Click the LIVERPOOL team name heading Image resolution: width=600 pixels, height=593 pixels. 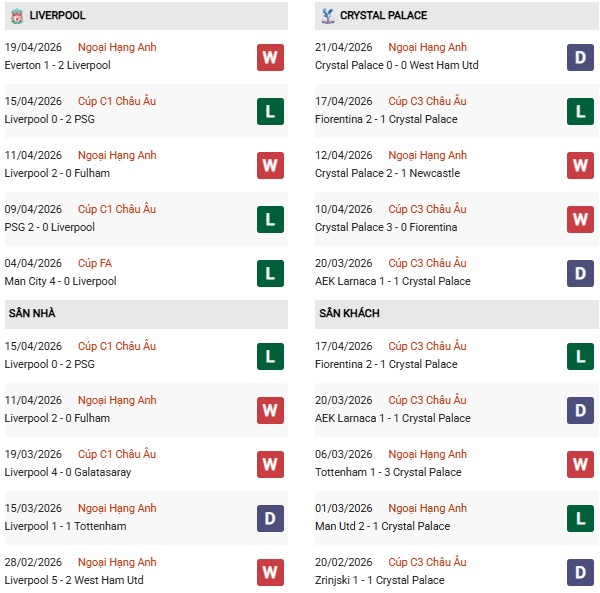click(x=58, y=16)
